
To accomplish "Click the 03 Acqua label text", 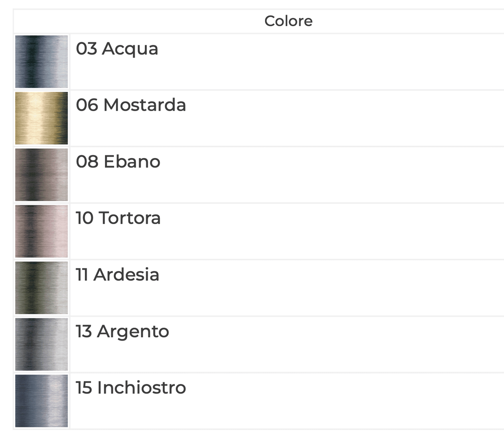I will [117, 49].
